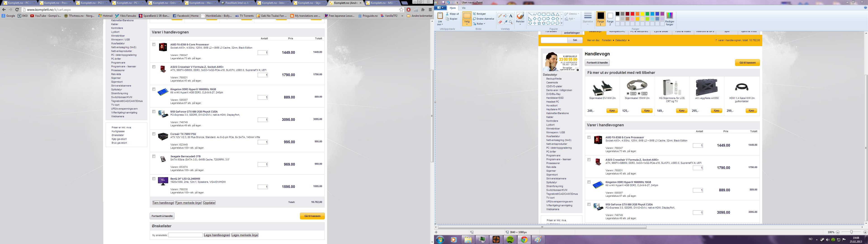Switch to the Komplett.no - Enhe Chrome tab
Viewport: 868px width, 244px height.
[x=165, y=3]
